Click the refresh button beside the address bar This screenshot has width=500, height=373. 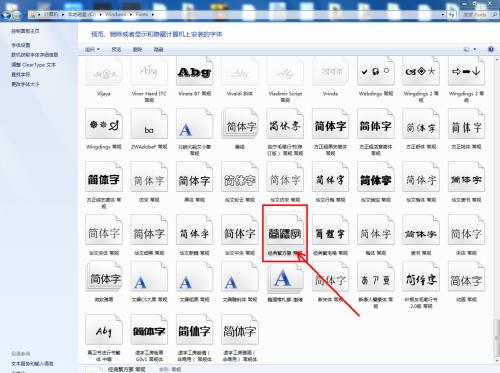[x=452, y=15]
